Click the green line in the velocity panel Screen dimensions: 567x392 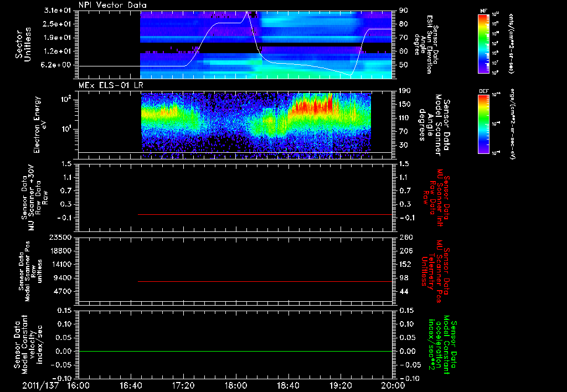235,351
